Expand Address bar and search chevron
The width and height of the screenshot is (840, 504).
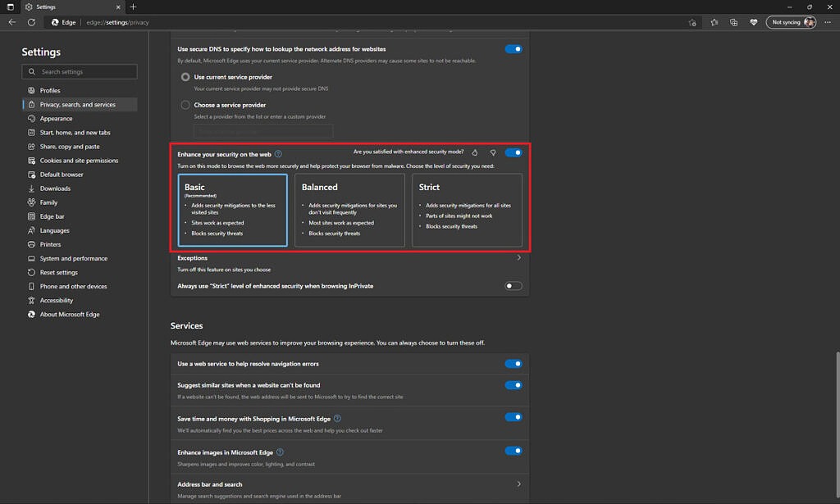pyautogui.click(x=518, y=484)
